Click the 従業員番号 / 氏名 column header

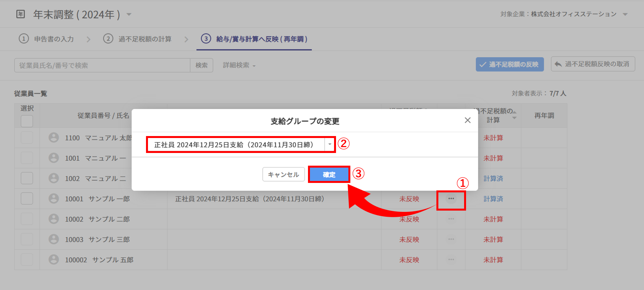point(103,116)
